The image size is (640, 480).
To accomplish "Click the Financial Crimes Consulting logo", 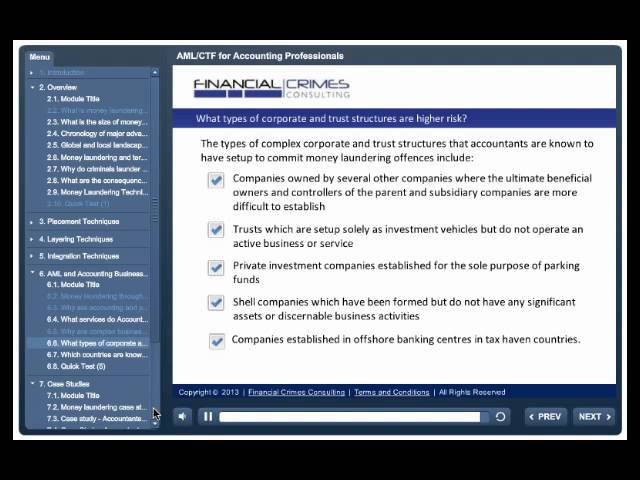I will click(271, 88).
